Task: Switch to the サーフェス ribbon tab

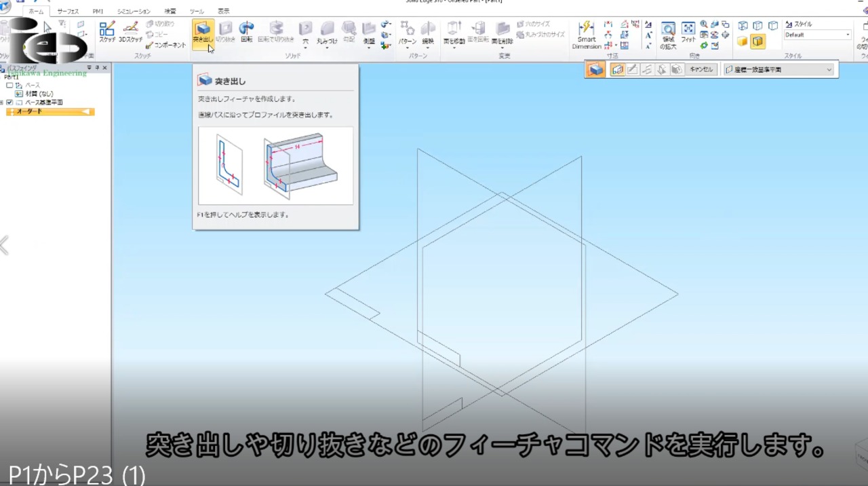Action: [x=68, y=12]
